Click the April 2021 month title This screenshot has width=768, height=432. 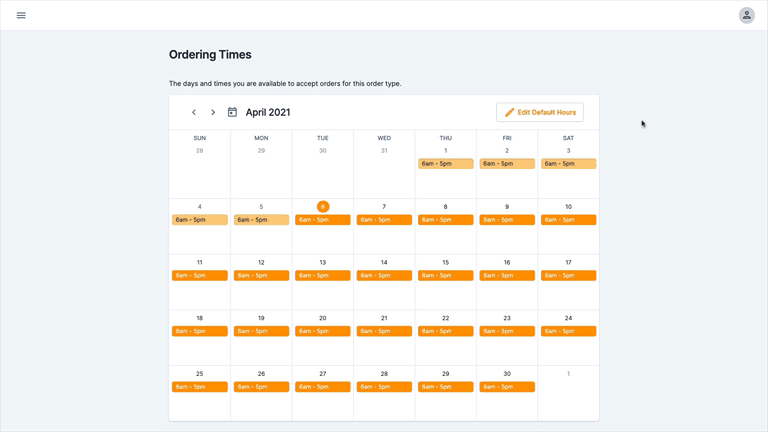[x=268, y=112]
